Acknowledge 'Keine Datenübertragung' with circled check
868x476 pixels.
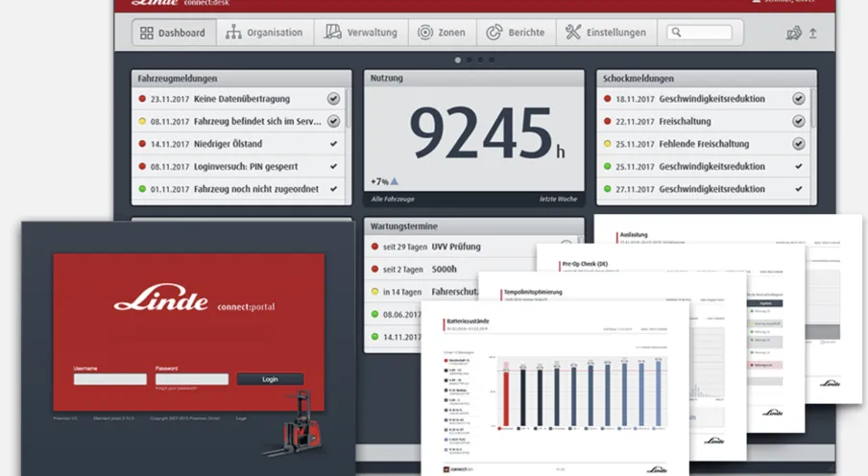click(x=333, y=99)
